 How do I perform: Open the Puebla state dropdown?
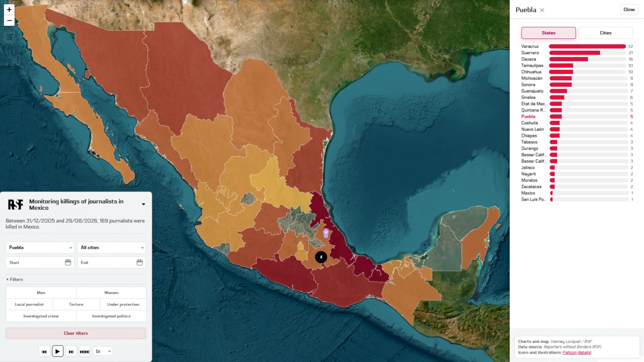(40, 247)
